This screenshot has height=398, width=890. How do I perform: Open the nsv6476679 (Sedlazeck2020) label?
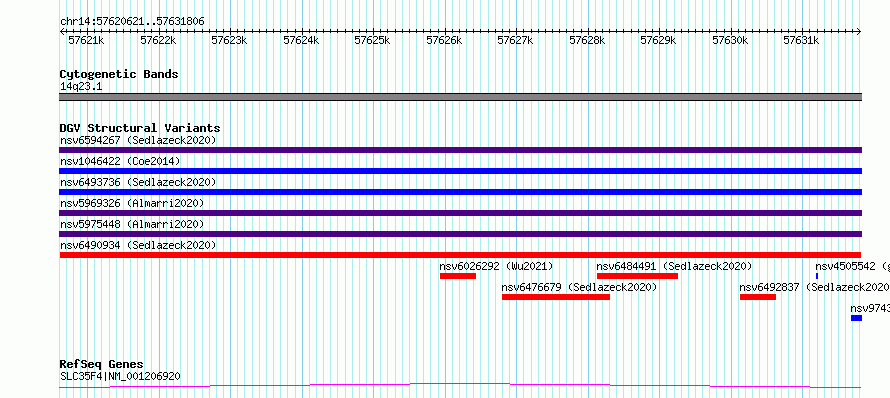(580, 287)
